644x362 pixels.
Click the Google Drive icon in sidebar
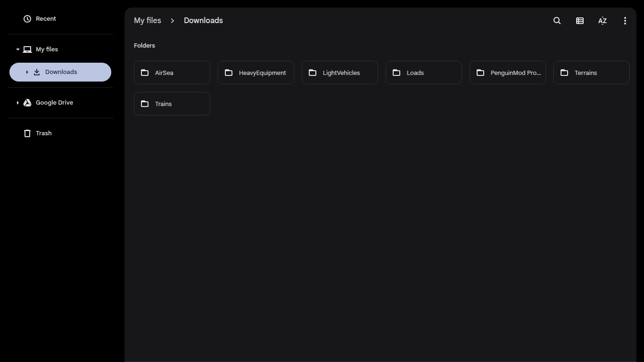[x=27, y=103]
